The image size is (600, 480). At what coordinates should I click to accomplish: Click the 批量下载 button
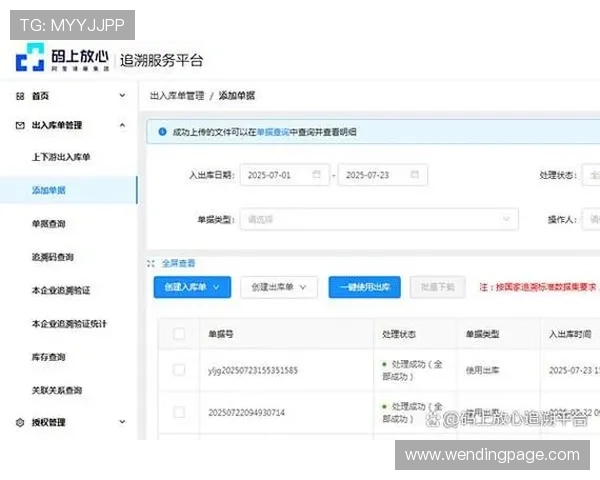(x=438, y=287)
